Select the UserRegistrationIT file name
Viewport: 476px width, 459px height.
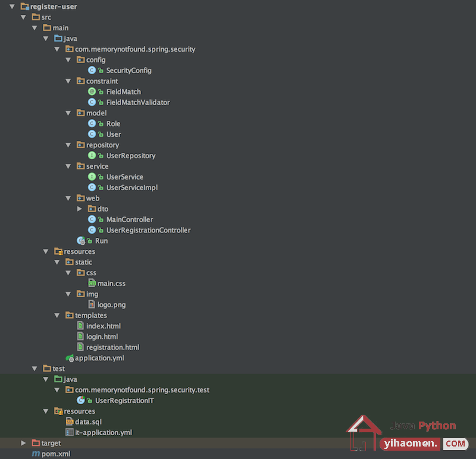[x=124, y=401]
